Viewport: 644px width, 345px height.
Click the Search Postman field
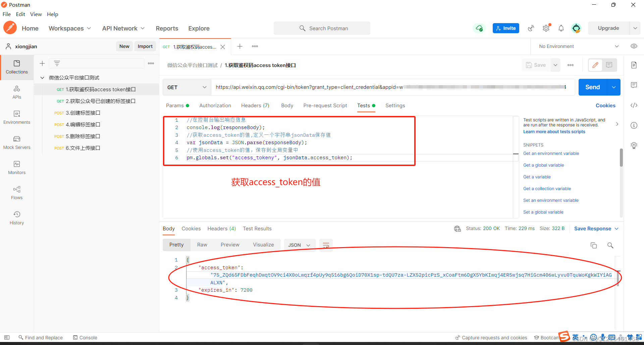(322, 28)
